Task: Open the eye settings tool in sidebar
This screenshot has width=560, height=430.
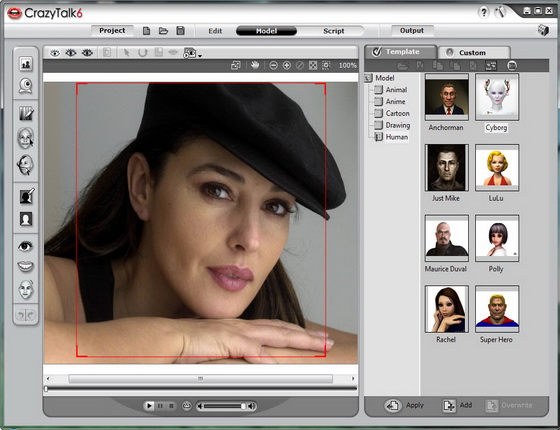Action: (x=26, y=246)
